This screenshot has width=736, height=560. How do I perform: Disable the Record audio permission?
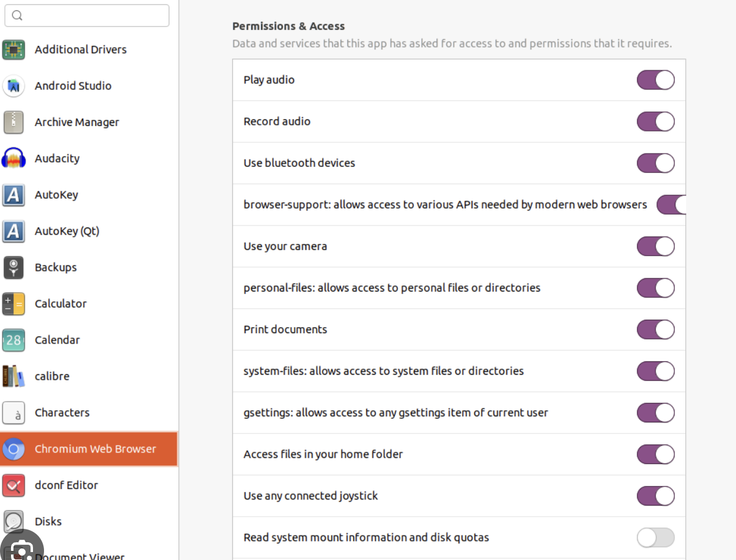pyautogui.click(x=655, y=122)
